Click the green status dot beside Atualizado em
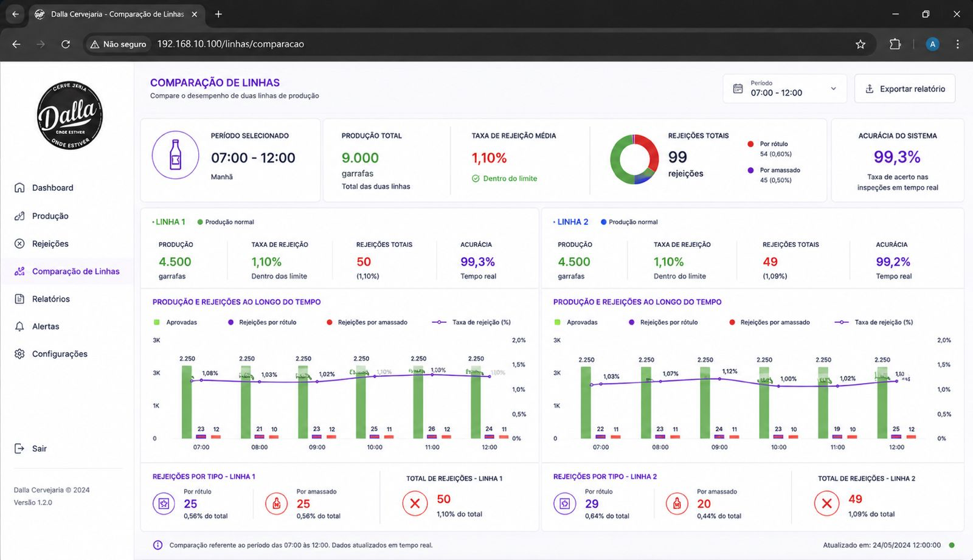 pos(952,545)
